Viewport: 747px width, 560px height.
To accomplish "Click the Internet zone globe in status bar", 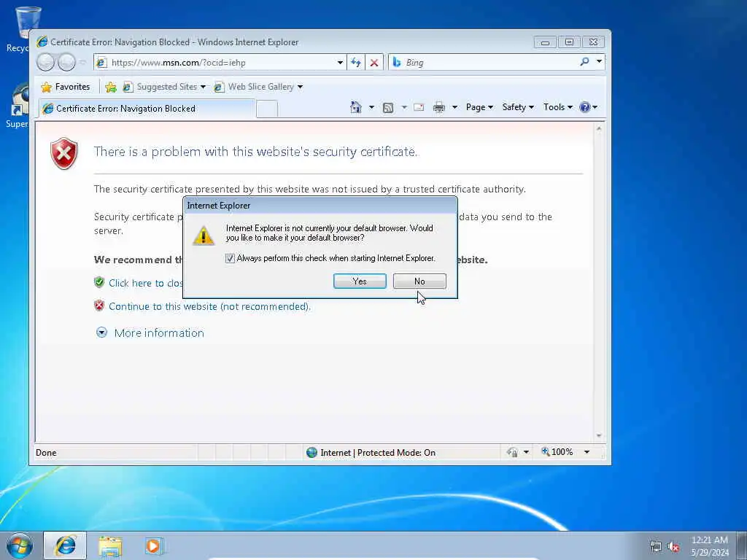I will pos(311,452).
